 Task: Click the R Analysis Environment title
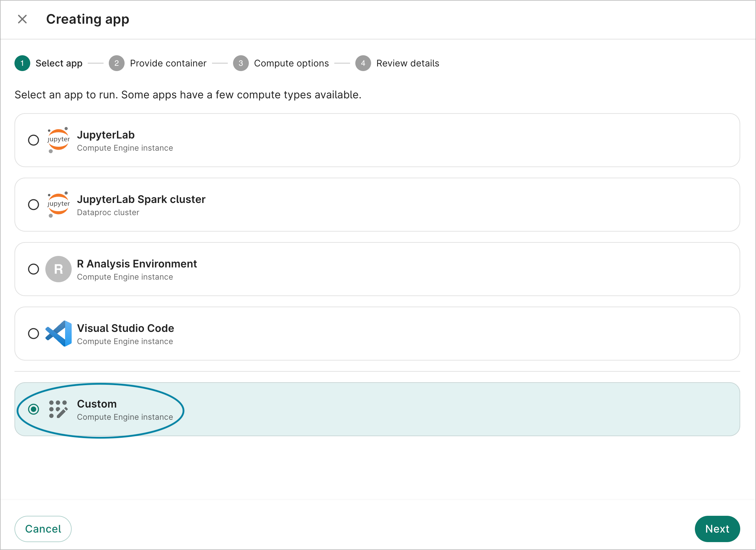(x=137, y=264)
